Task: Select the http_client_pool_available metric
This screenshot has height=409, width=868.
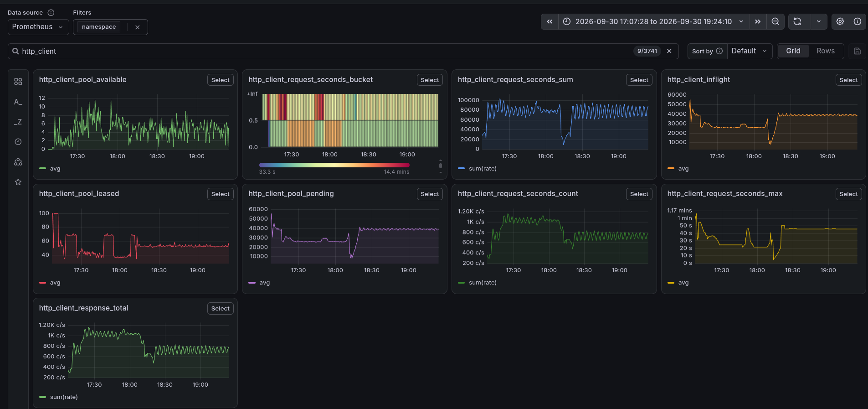Action: click(x=221, y=80)
